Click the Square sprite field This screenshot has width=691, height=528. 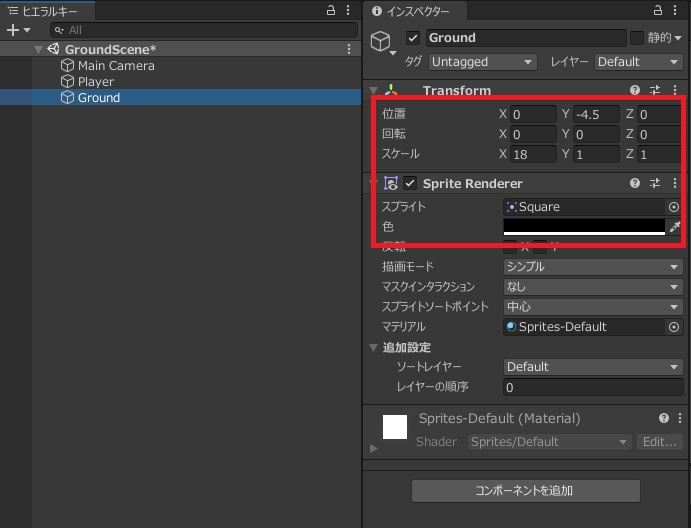pos(583,207)
